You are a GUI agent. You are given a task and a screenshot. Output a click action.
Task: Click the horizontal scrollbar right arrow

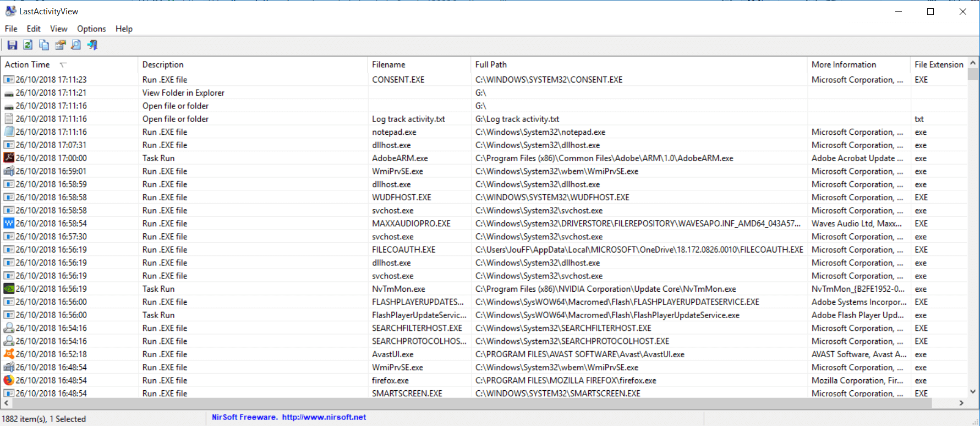[961, 403]
